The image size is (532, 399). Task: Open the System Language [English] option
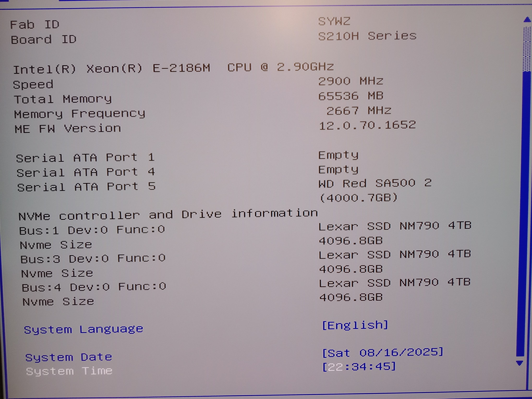[x=355, y=325]
